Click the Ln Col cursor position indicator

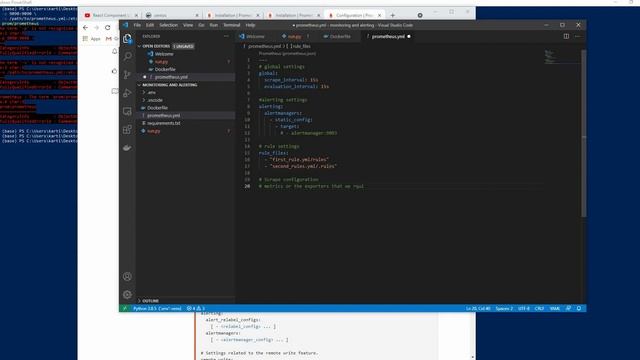click(x=478, y=309)
